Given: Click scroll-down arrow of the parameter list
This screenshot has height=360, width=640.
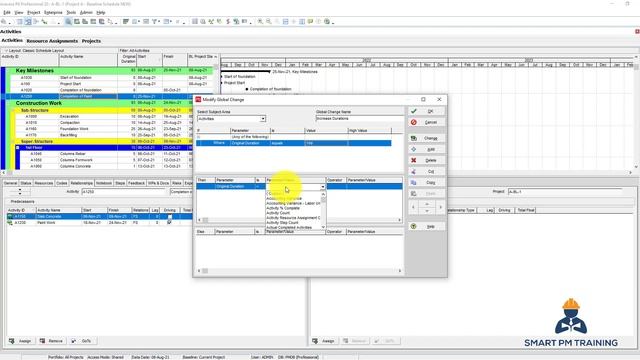Looking at the screenshot, I should [323, 227].
